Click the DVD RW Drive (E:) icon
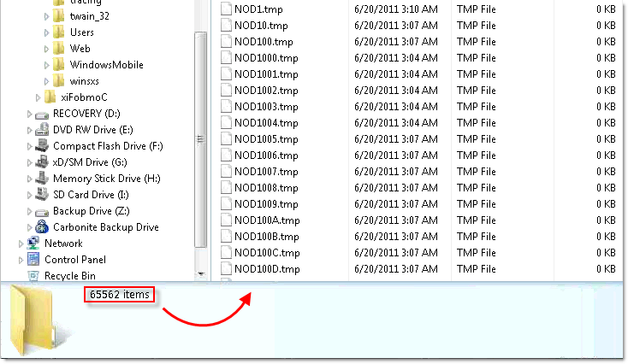The height and width of the screenshot is (364, 628). click(42, 130)
